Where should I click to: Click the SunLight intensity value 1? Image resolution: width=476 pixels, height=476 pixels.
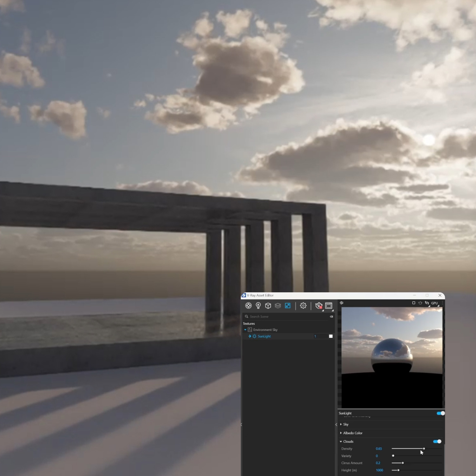[x=315, y=336]
